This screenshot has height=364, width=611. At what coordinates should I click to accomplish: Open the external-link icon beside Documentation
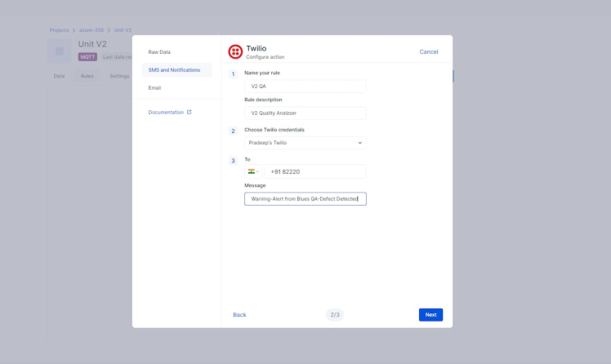click(189, 112)
